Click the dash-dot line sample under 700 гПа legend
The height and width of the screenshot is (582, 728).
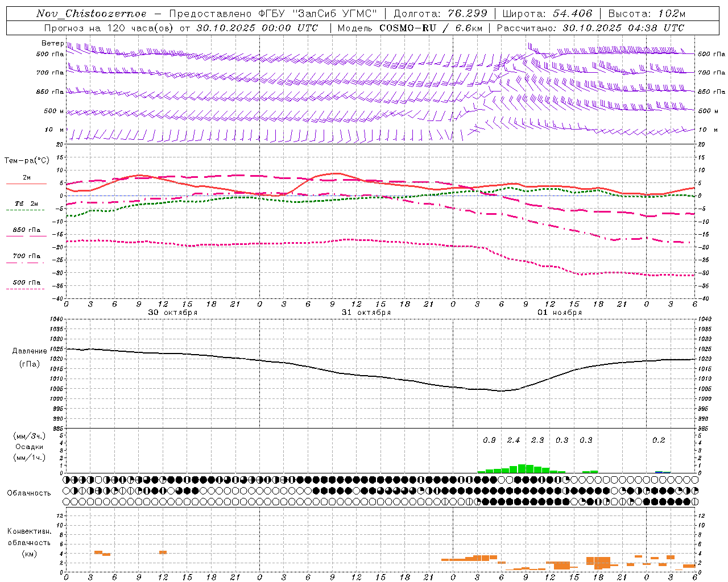[x=25, y=263]
